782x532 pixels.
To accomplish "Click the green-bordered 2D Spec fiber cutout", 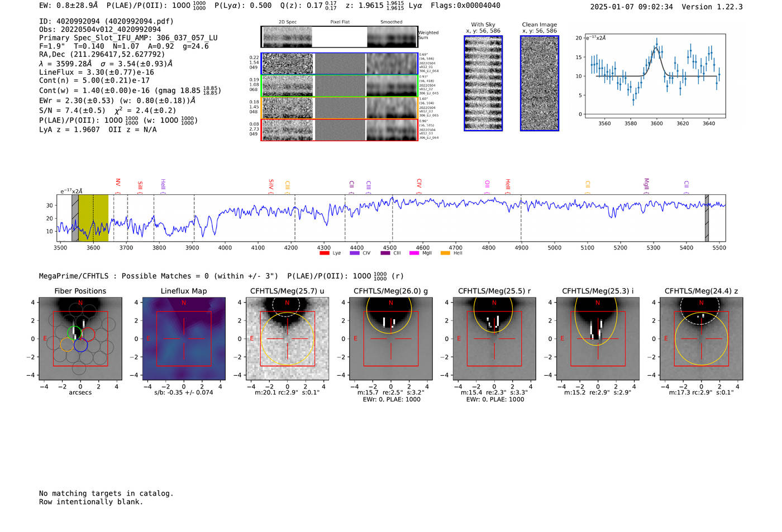I will (x=288, y=86).
